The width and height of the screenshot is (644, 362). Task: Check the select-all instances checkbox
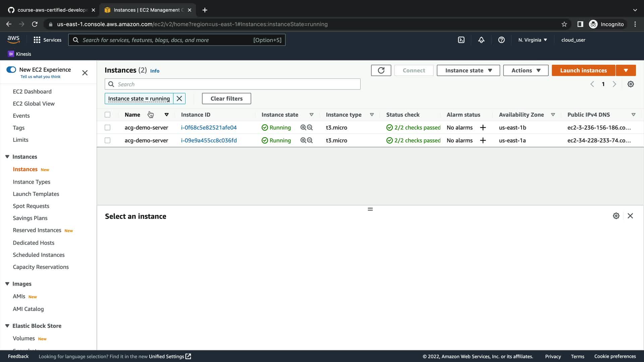coord(107,115)
